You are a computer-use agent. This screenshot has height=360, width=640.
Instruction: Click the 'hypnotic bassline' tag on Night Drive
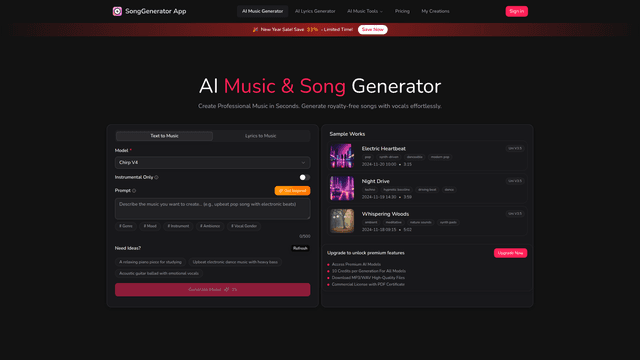396,190
